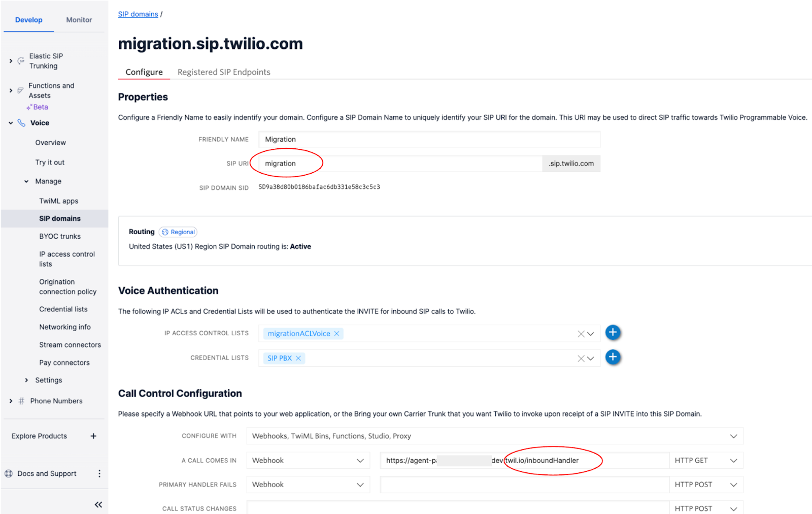Click Primary Handler Fails URL field
This screenshot has height=514, width=812.
point(525,485)
